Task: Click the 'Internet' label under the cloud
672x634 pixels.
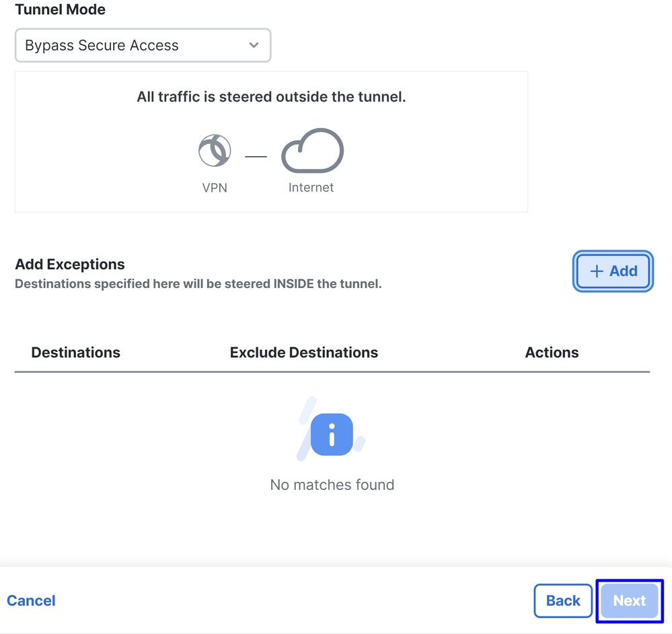Action: (311, 187)
